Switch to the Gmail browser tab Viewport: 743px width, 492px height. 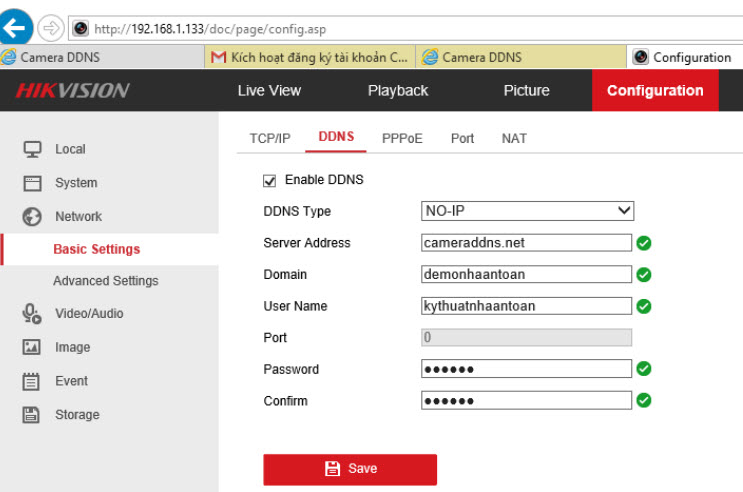[310, 57]
